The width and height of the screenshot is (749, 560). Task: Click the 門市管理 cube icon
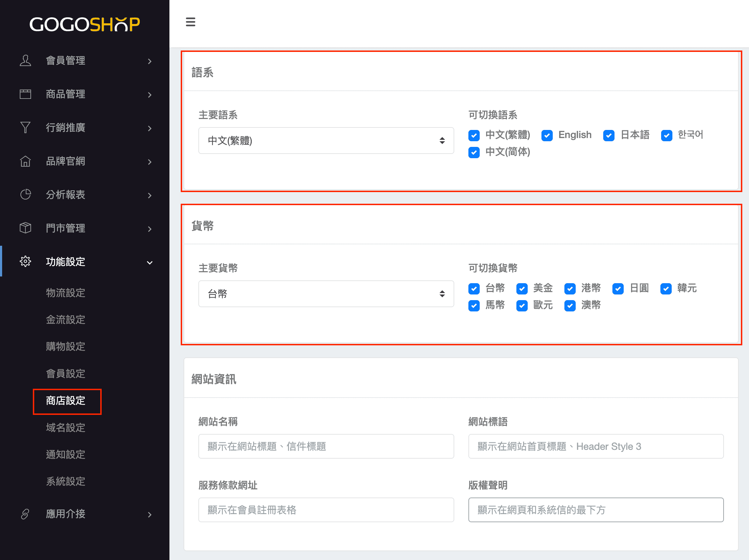coord(25,228)
